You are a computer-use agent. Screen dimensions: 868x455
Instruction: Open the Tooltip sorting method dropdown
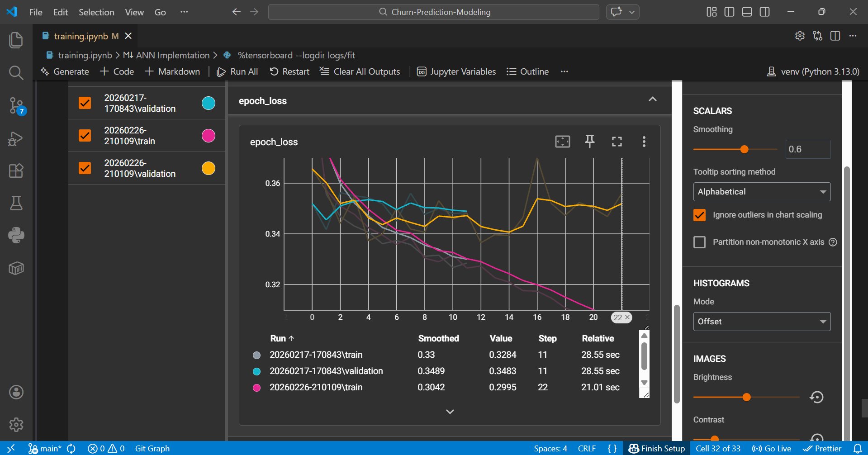coord(762,192)
